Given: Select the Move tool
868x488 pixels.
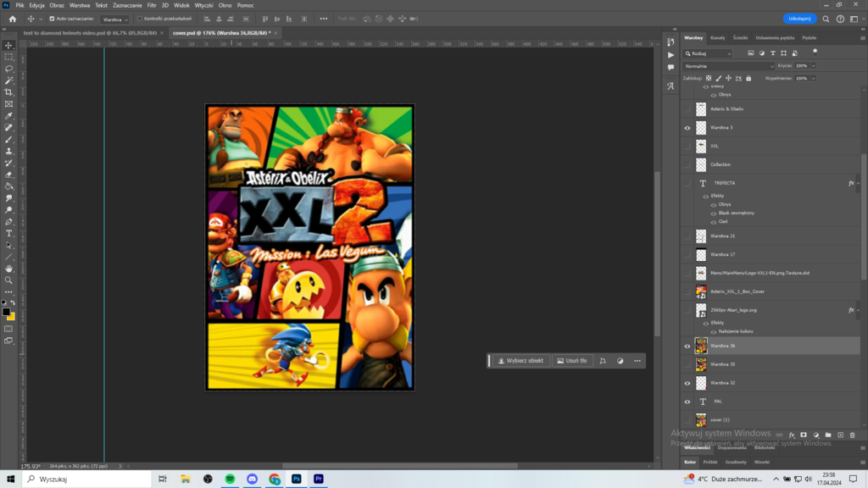Looking at the screenshot, I should pyautogui.click(x=8, y=46).
